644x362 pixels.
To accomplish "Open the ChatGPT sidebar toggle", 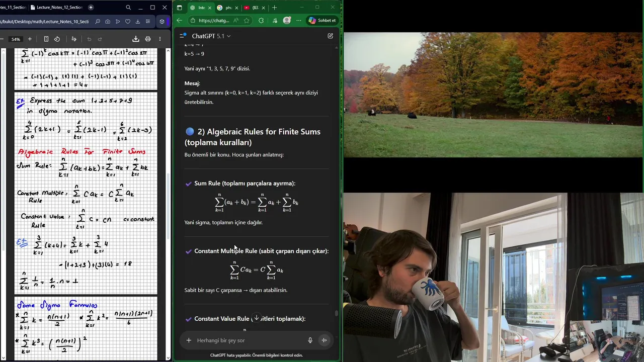I will tap(183, 36).
